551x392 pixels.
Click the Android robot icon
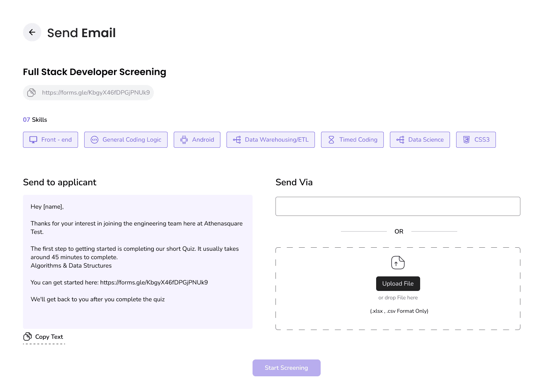click(x=184, y=140)
